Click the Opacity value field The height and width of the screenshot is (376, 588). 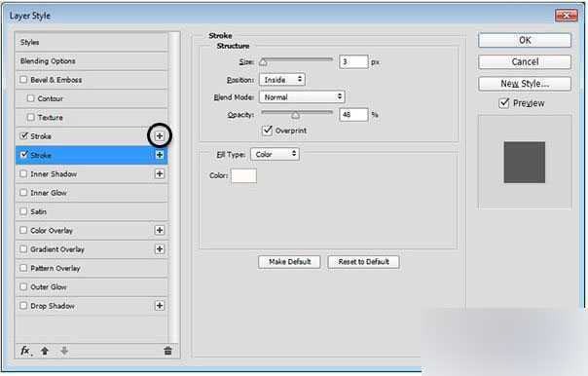(x=353, y=114)
